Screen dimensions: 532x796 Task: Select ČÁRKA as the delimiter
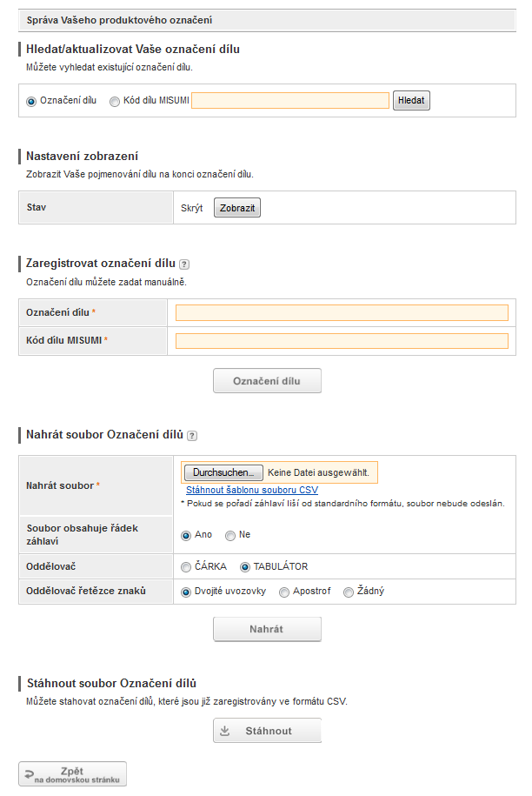coord(186,567)
